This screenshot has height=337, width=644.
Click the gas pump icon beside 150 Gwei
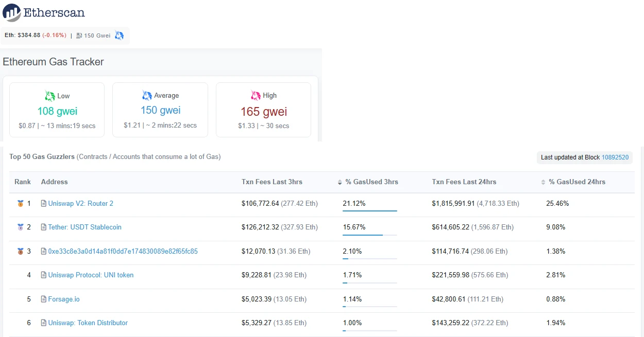click(79, 36)
